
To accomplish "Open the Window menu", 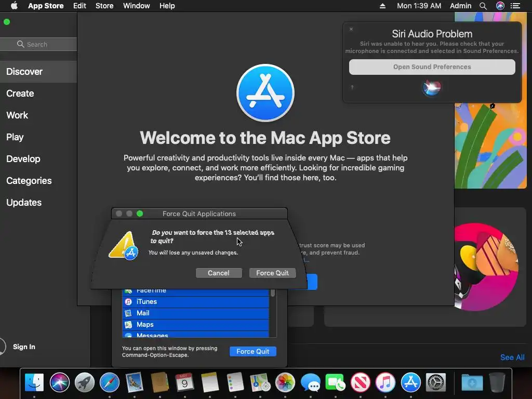I will [137, 6].
